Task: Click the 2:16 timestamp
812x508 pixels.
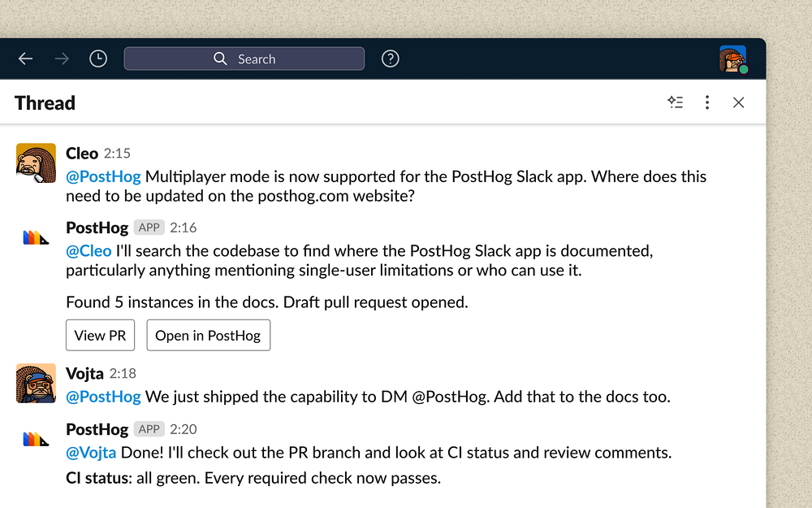Action: [x=184, y=228]
